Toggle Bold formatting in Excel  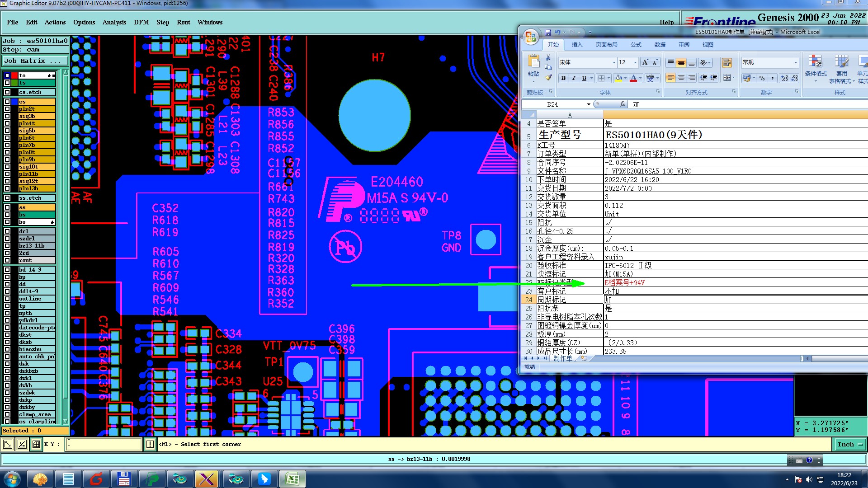[x=563, y=78]
